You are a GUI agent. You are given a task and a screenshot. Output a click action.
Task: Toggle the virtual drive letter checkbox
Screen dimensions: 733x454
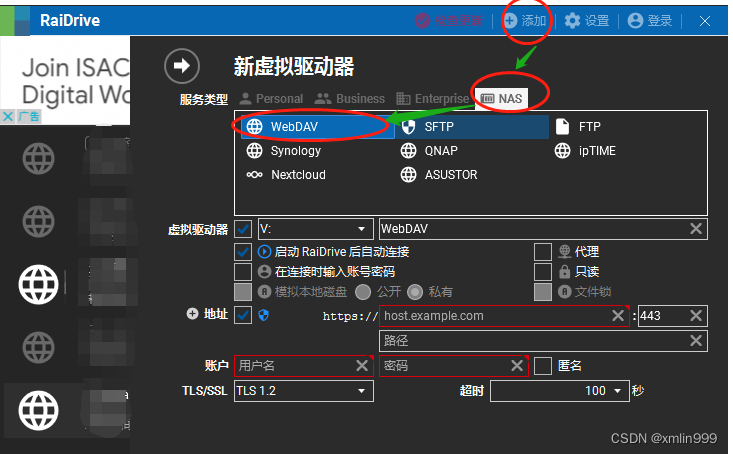pos(243,229)
